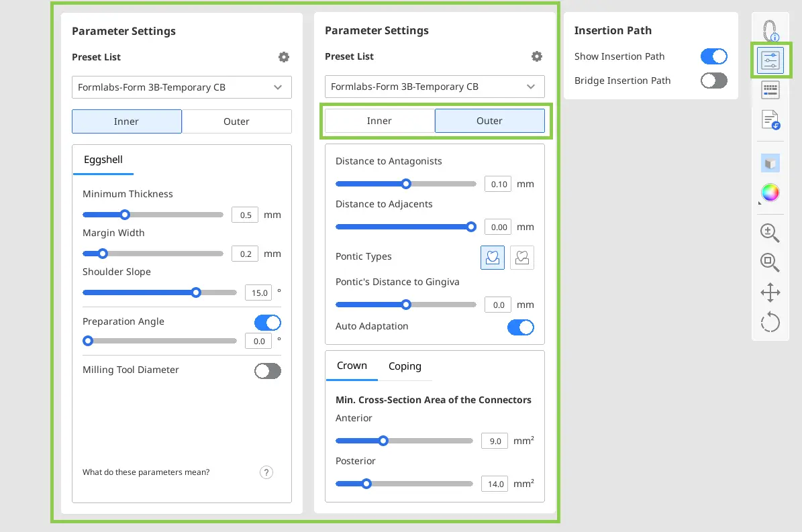Click Pontic's Distance to Gingiva value field
This screenshot has height=532, width=802.
[x=498, y=305]
